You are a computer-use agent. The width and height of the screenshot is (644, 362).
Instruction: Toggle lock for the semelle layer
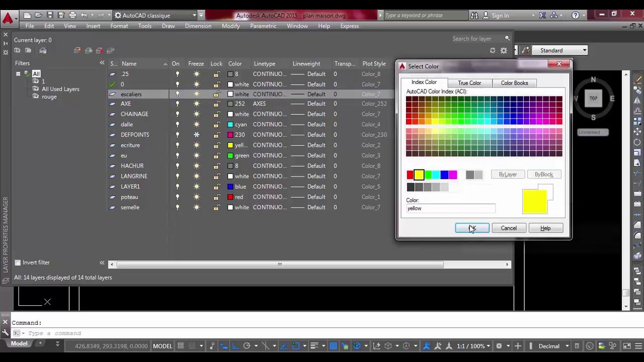[x=216, y=207]
